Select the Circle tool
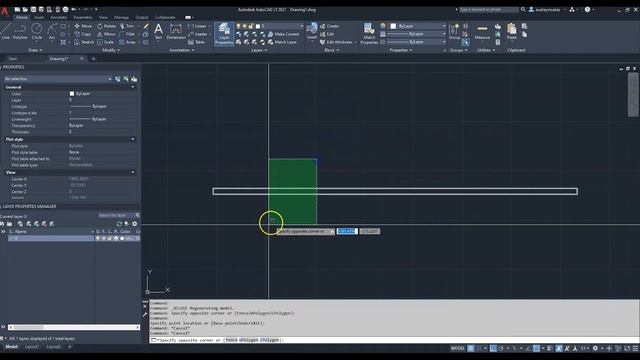Image resolution: width=640 pixels, height=360 pixels. click(x=37, y=31)
